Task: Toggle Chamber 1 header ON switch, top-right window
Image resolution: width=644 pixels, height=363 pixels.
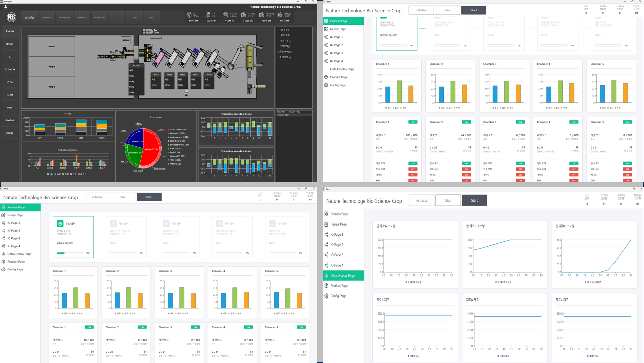Action: click(413, 122)
